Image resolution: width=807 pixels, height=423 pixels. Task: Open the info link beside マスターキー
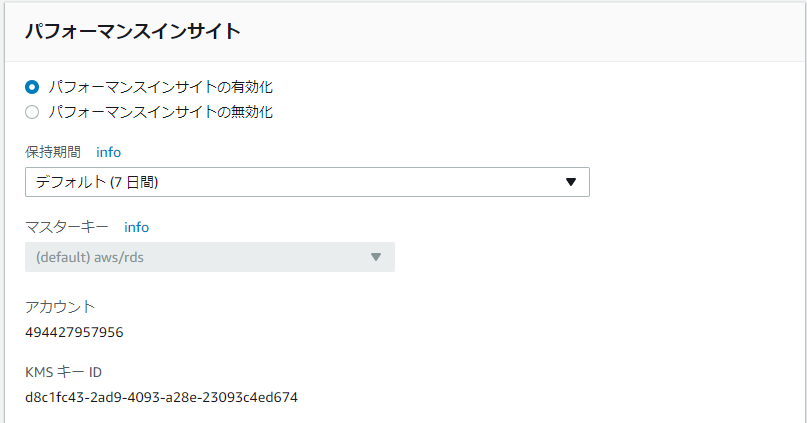136,227
